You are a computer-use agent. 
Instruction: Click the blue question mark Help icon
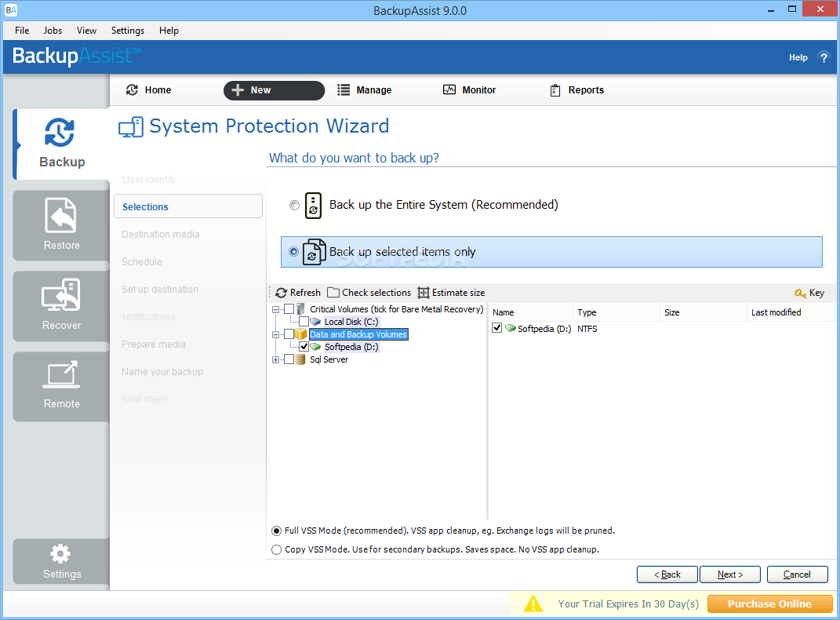[824, 57]
